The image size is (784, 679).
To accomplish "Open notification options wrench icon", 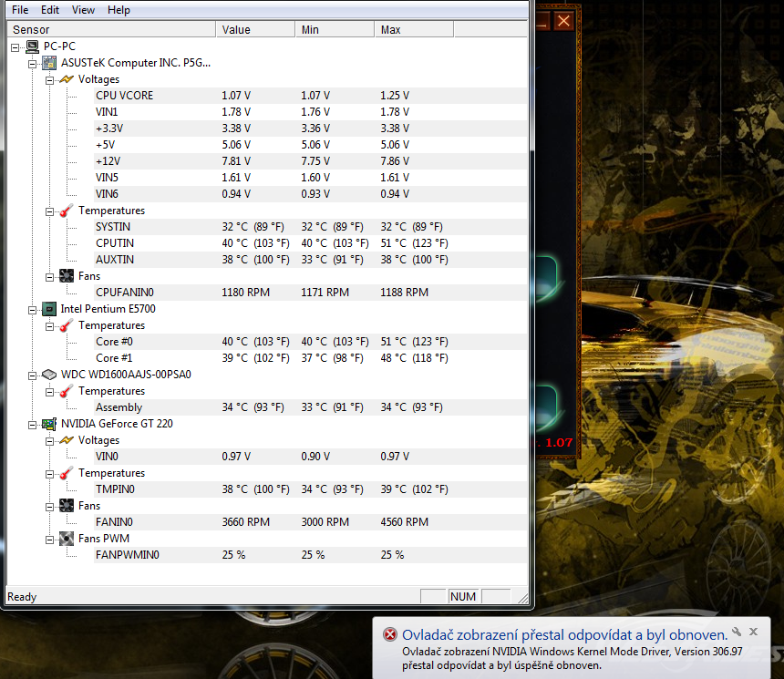I will tap(737, 632).
